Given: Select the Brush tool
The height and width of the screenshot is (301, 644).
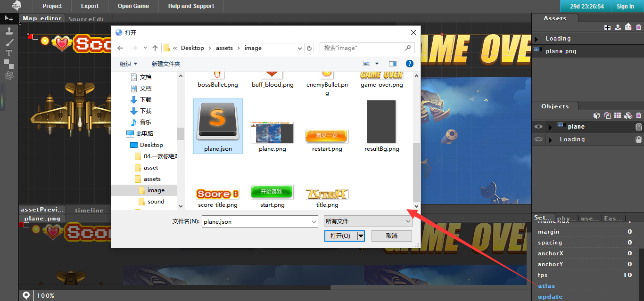Looking at the screenshot, I should [9, 42].
